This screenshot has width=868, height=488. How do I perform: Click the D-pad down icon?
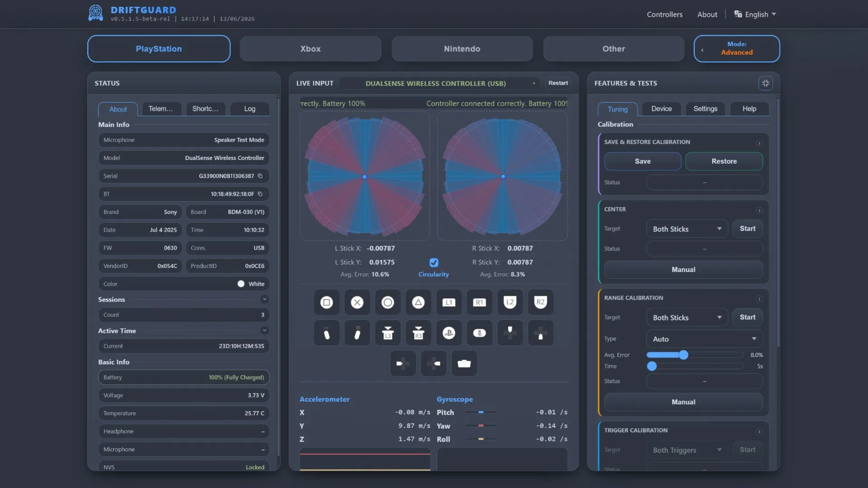[541, 333]
